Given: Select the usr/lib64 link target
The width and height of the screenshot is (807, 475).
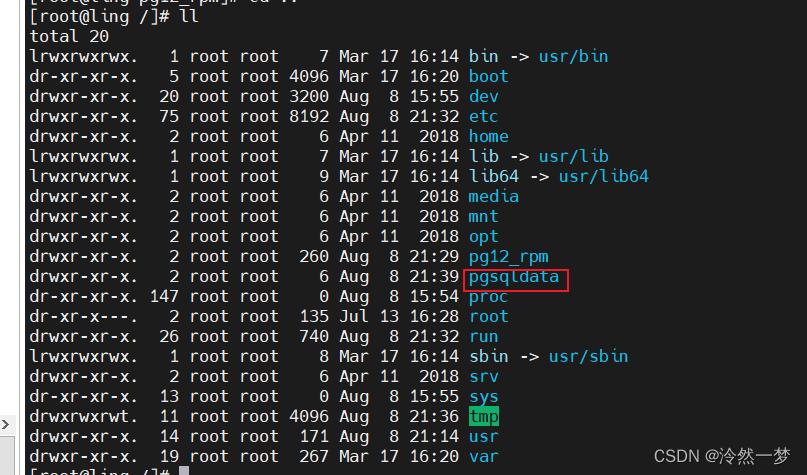Looking at the screenshot, I should [x=604, y=177].
